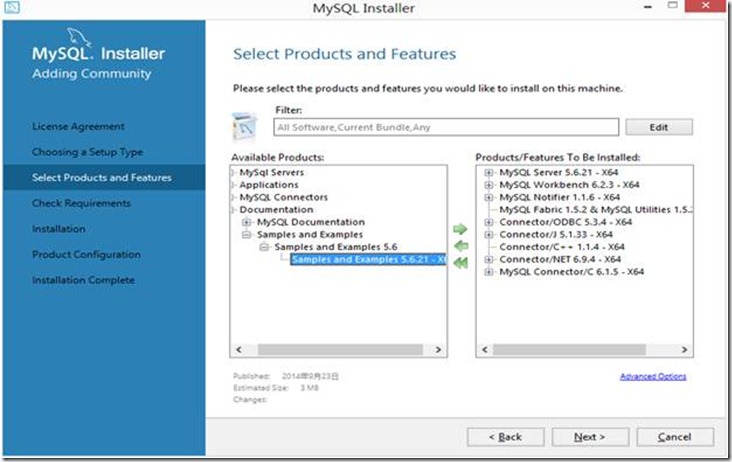
Task: Click the green remove-all double arrow
Action: pos(460,263)
